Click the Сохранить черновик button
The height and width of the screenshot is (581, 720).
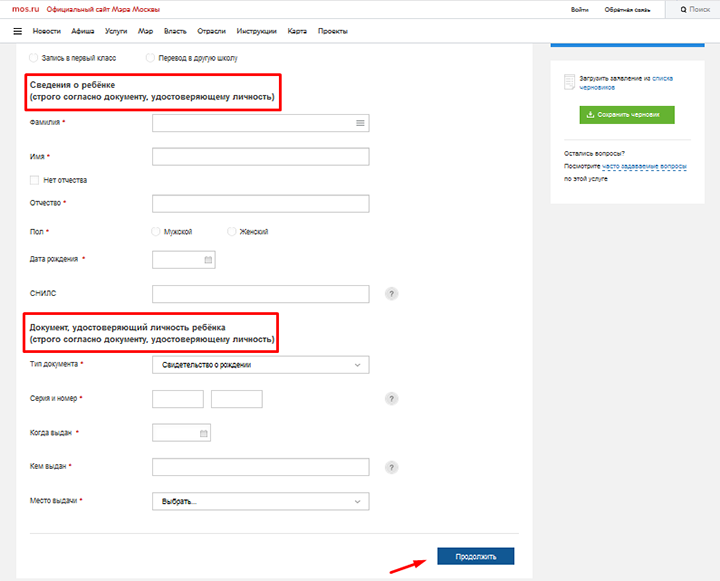pos(627,115)
